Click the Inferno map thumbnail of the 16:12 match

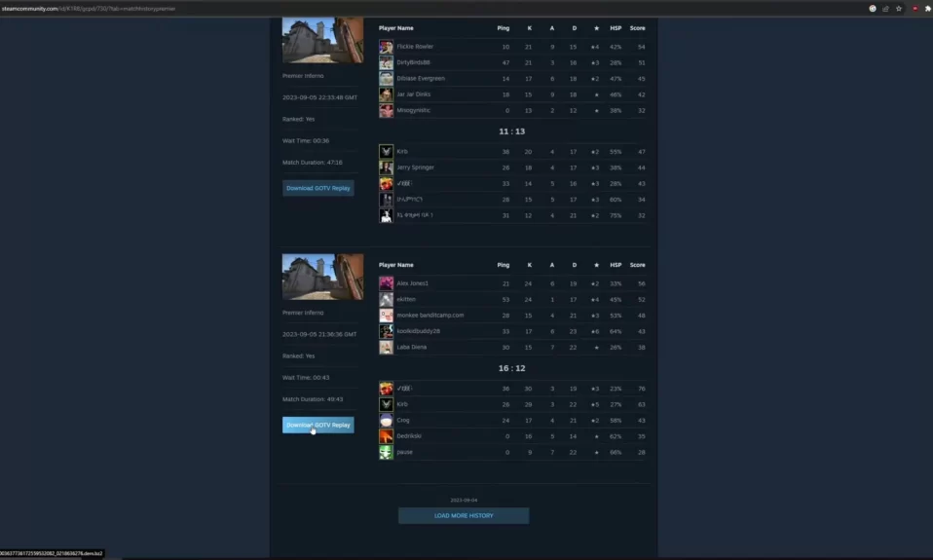(322, 277)
